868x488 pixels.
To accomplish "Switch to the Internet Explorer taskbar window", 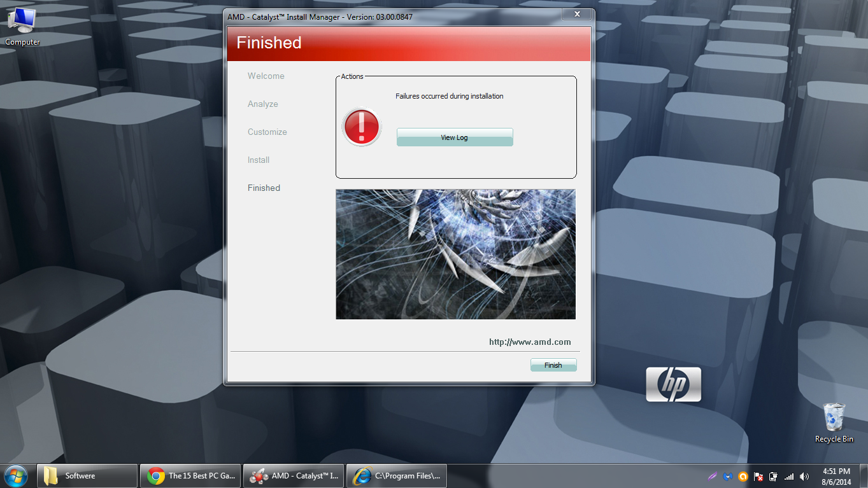I will pos(397,476).
